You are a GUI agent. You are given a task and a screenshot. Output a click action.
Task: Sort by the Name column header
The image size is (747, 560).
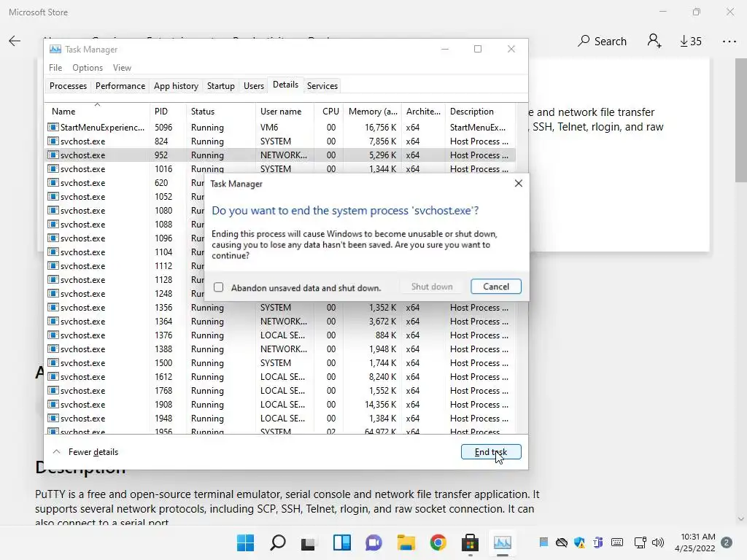tap(97, 112)
